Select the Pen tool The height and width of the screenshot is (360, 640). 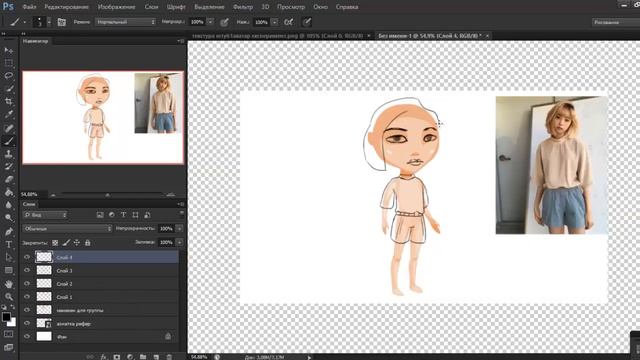(9, 231)
